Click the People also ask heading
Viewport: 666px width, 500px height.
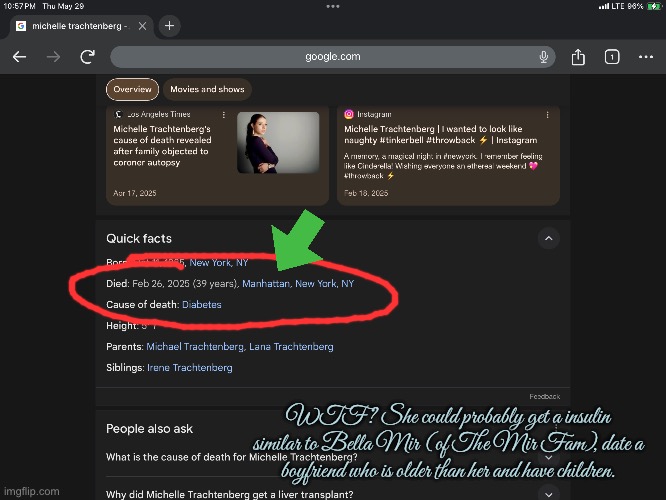pyautogui.click(x=150, y=429)
